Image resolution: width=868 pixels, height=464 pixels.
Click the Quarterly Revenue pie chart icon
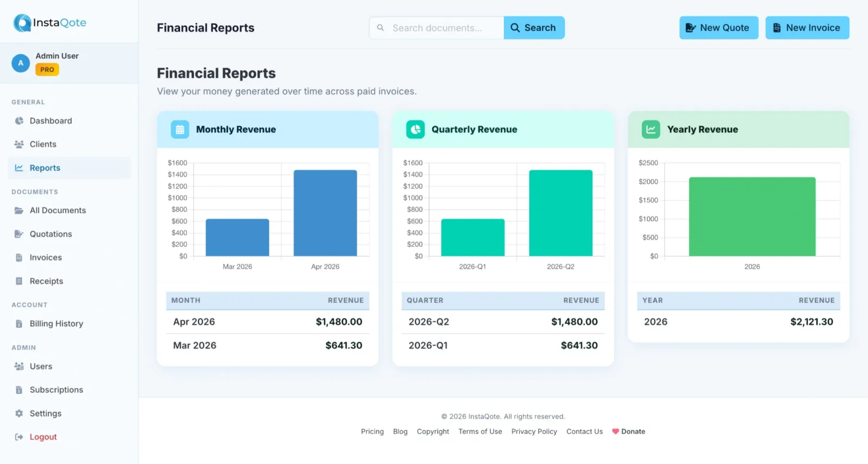[x=416, y=130]
